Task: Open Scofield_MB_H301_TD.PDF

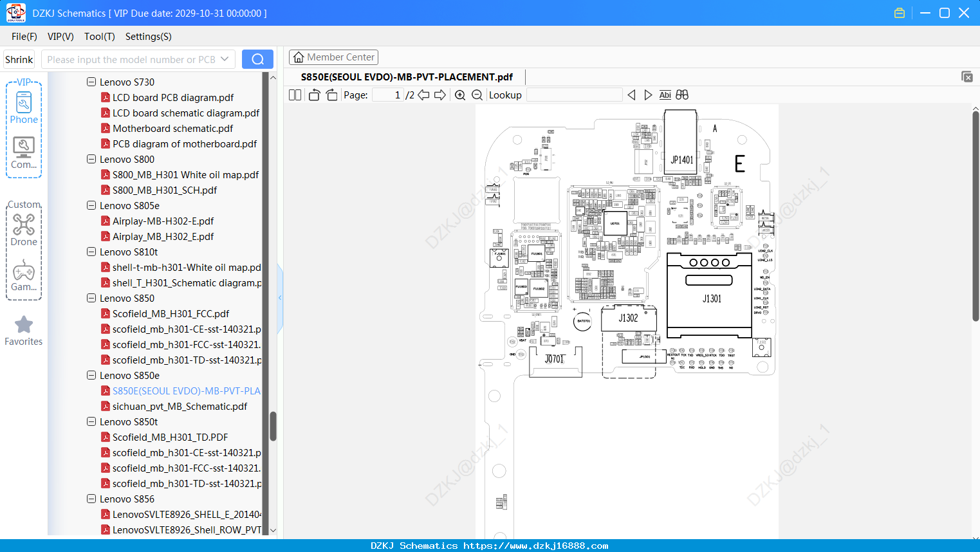Action: [170, 437]
